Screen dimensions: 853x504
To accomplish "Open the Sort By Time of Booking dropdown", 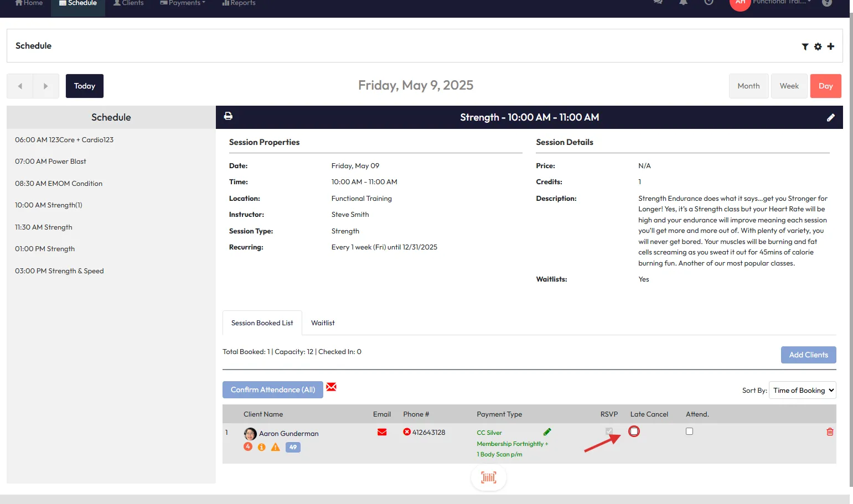I will click(x=802, y=390).
